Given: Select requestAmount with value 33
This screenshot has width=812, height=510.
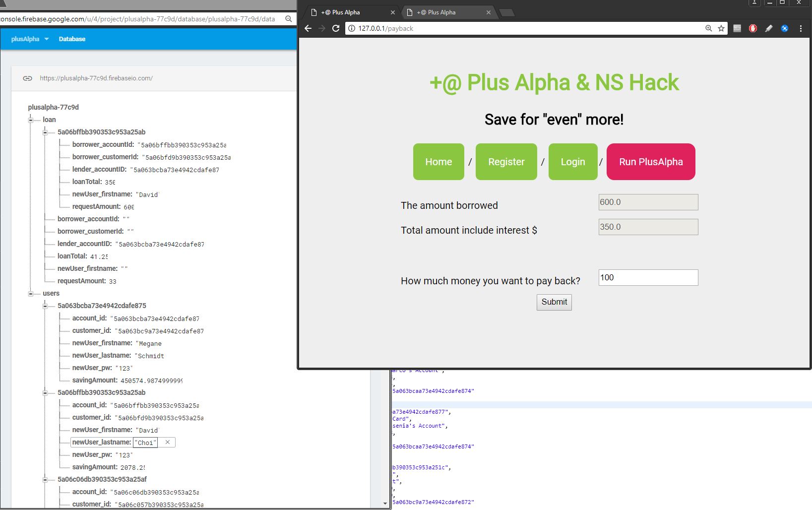Looking at the screenshot, I should pyautogui.click(x=87, y=281).
